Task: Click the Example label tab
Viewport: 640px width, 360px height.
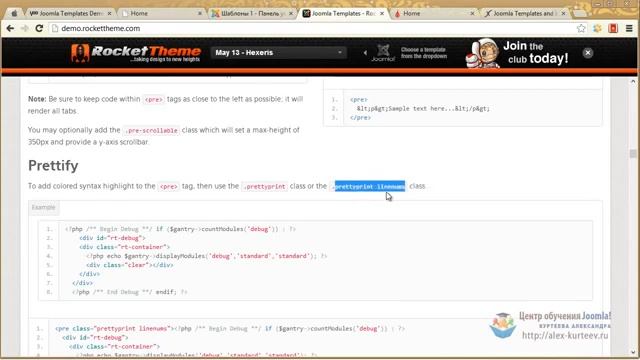Action: tap(43, 207)
